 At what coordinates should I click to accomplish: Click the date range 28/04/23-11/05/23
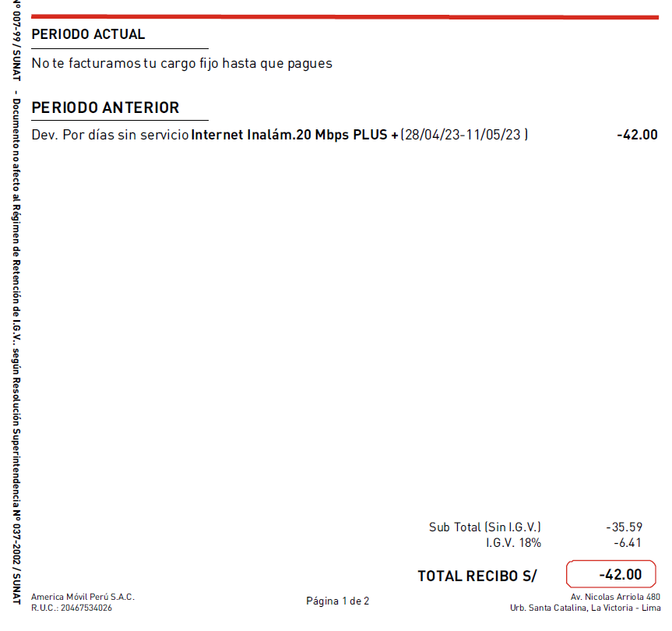tap(464, 135)
